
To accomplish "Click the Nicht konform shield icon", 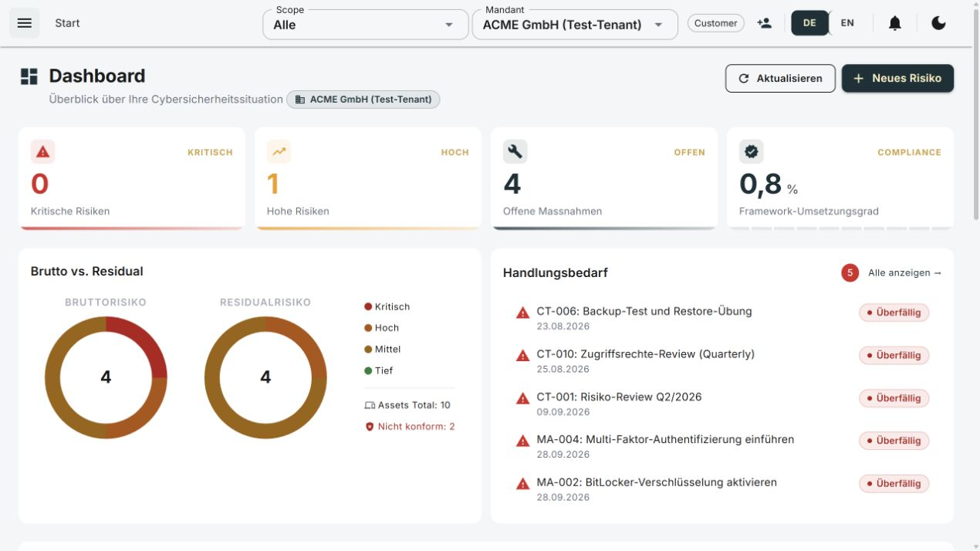I will coord(370,427).
